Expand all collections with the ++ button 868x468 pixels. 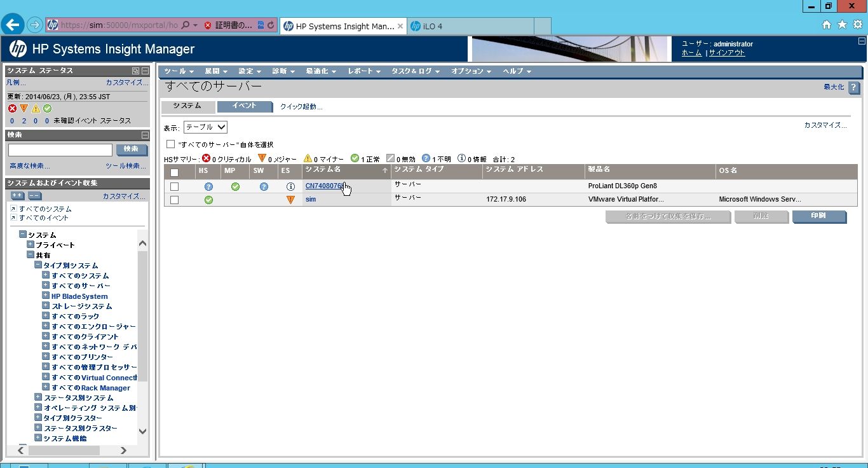pyautogui.click(x=18, y=196)
